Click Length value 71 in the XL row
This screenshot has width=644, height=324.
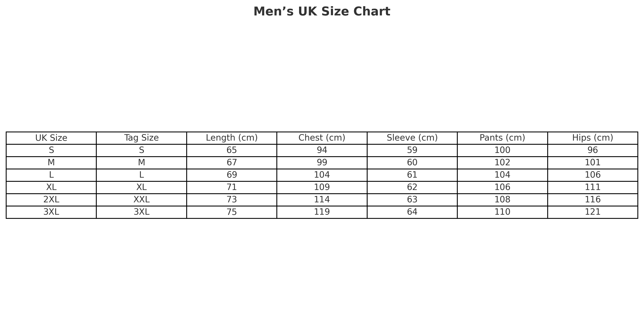coord(232,187)
